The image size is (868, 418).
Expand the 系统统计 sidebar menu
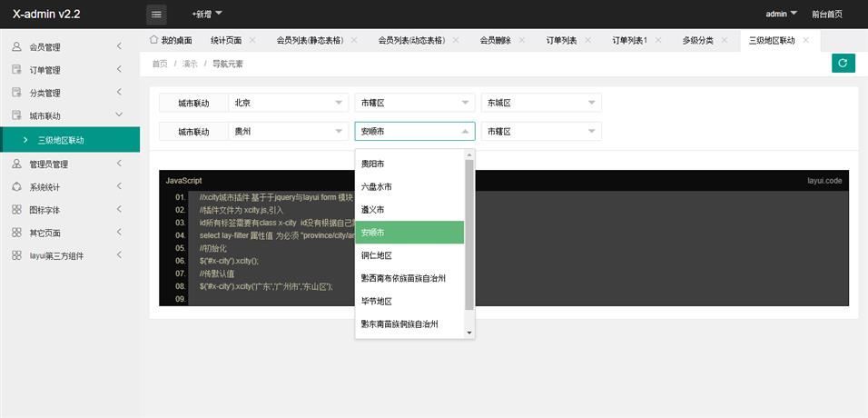pos(119,187)
